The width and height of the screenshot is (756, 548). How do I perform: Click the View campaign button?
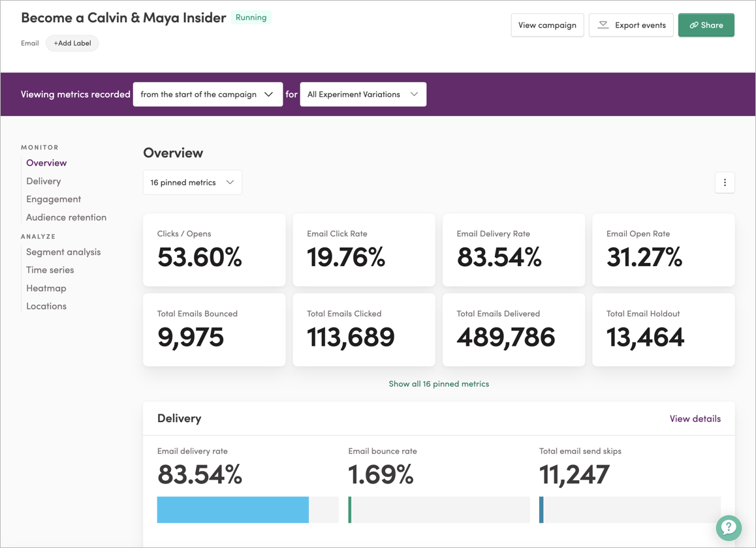coord(547,25)
